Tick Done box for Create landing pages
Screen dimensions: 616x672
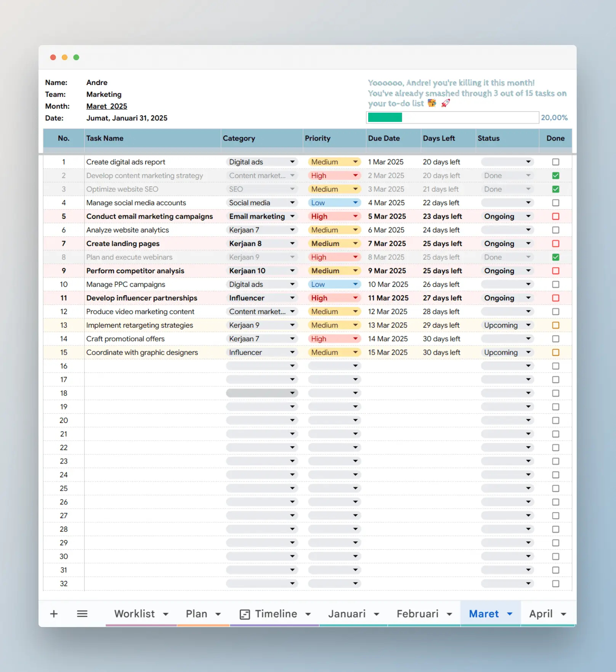(556, 243)
